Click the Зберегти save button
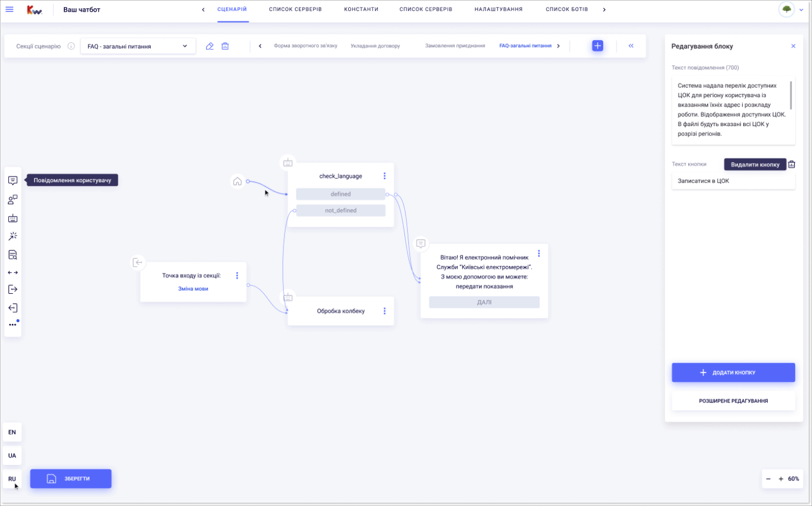Image resolution: width=812 pixels, height=506 pixels. click(x=71, y=479)
